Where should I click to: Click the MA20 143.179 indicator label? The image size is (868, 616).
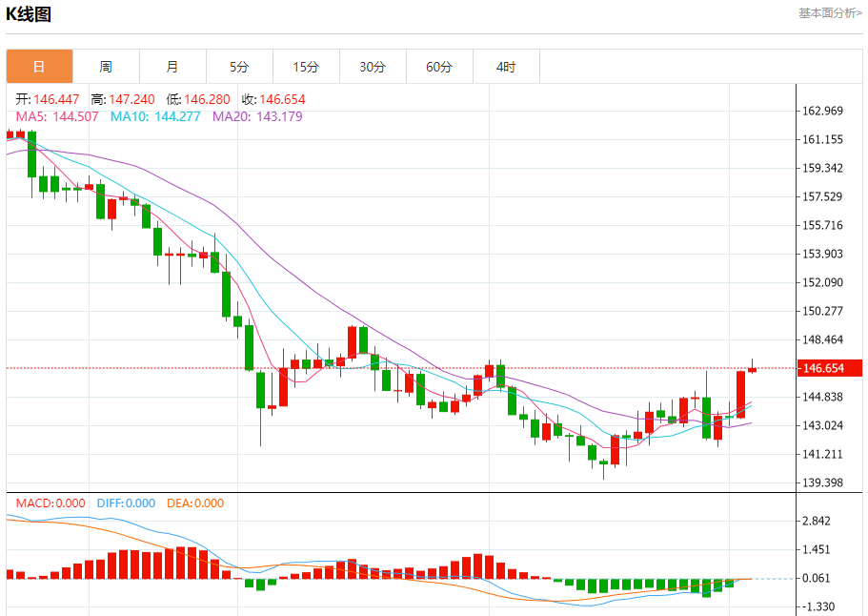257,116
